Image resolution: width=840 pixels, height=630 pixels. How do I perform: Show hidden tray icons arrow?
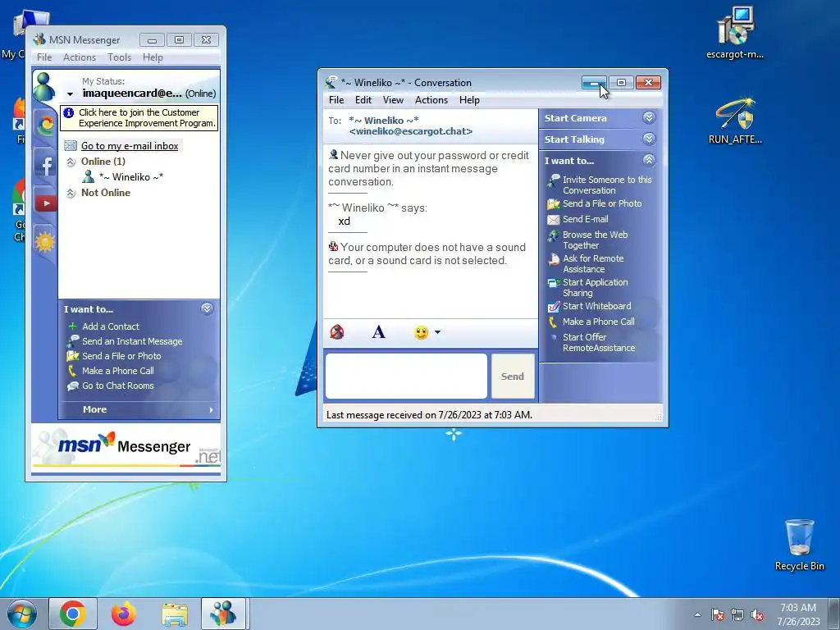tap(697, 614)
